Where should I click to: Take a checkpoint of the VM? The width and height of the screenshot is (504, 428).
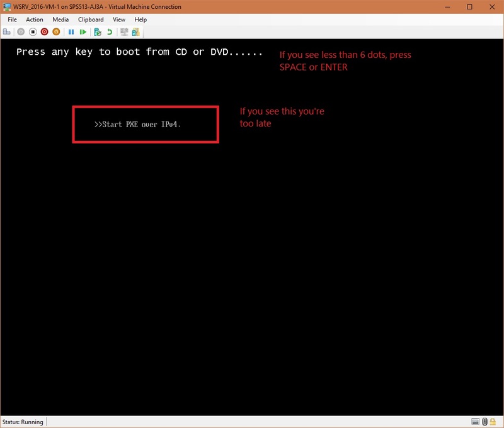click(97, 31)
